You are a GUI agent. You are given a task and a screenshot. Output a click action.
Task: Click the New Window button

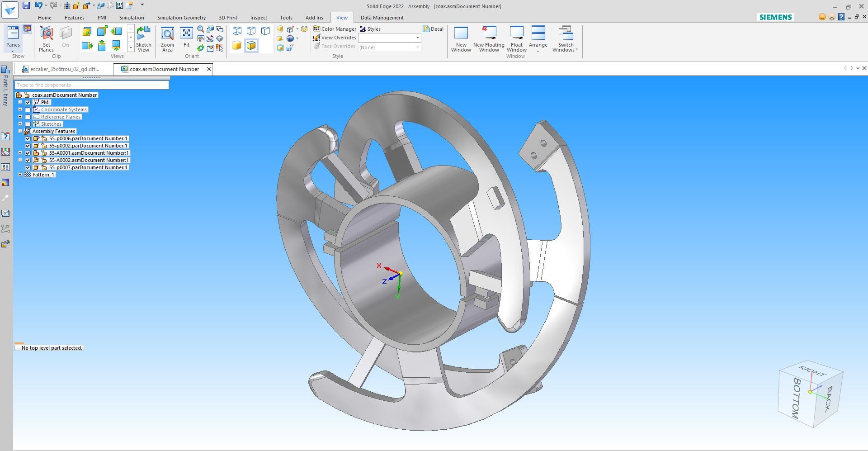461,38
